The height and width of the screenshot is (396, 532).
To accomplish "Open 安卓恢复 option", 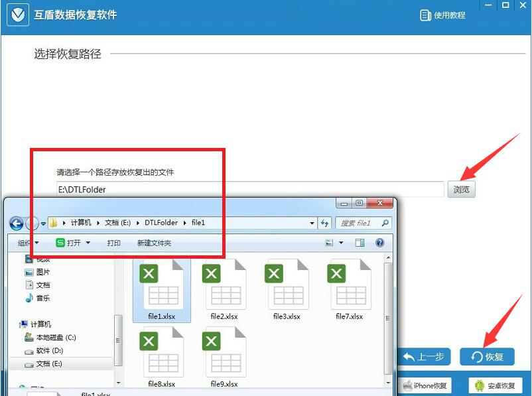I will [496, 386].
